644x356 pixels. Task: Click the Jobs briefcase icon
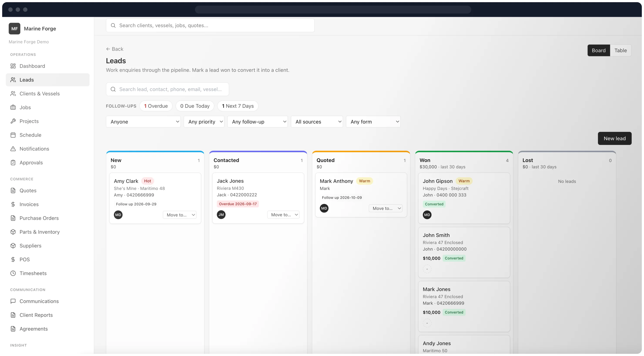click(x=13, y=107)
